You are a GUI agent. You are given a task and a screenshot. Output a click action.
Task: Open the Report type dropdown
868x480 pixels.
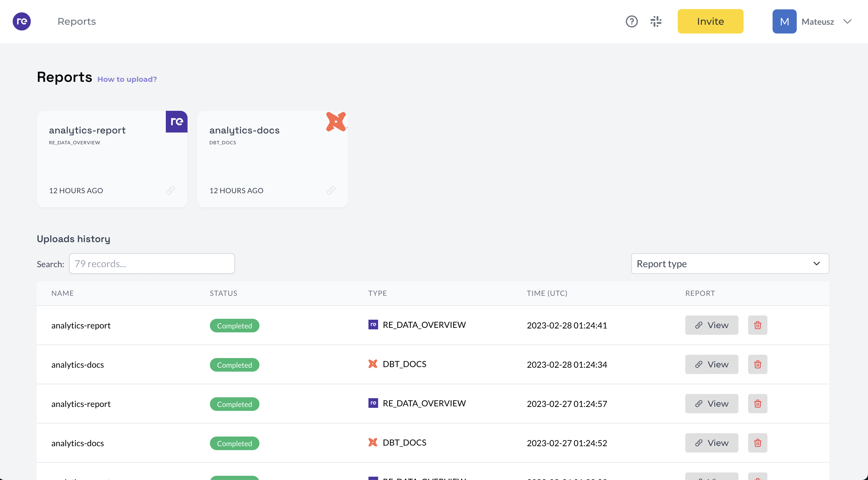click(730, 264)
